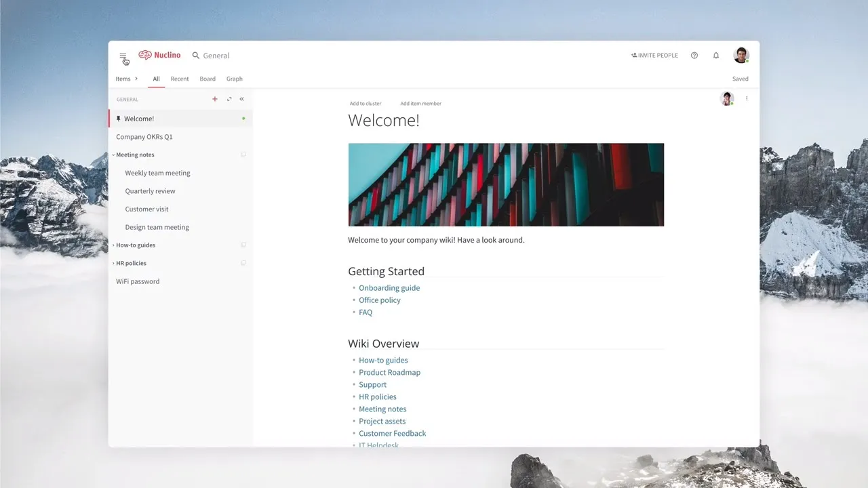Open the Product Roadmap link

389,373
